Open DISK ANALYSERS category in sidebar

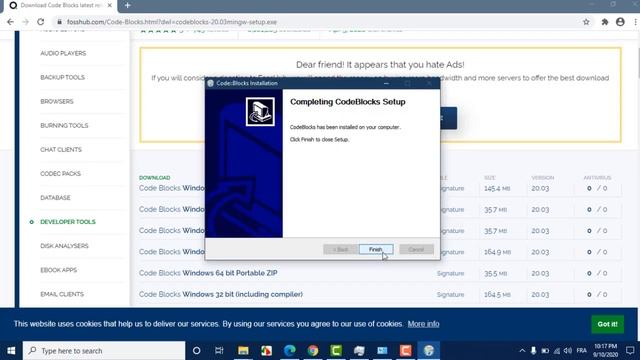[64, 246]
